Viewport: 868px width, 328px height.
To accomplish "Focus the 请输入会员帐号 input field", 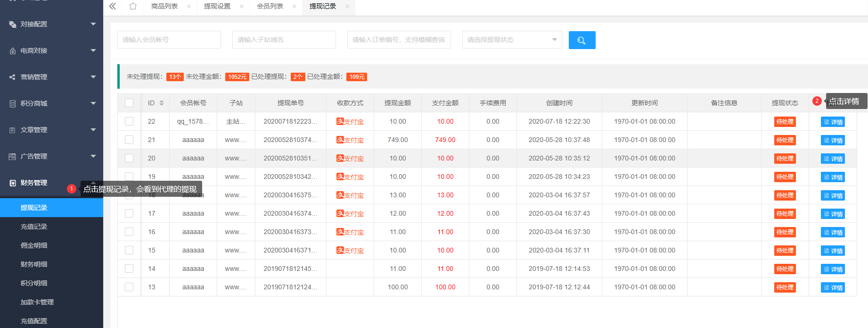I will point(169,40).
